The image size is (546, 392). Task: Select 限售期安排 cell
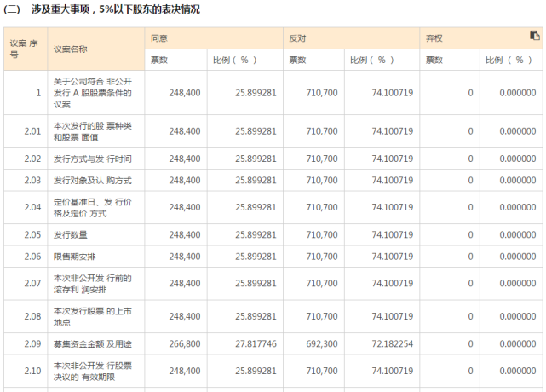[x=96, y=257]
